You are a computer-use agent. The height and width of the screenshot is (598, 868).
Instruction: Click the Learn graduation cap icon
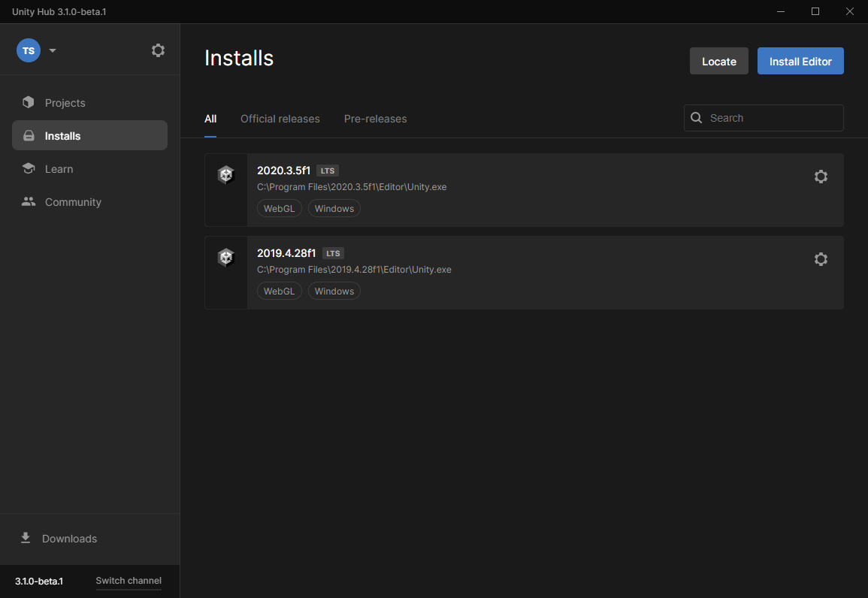29,168
